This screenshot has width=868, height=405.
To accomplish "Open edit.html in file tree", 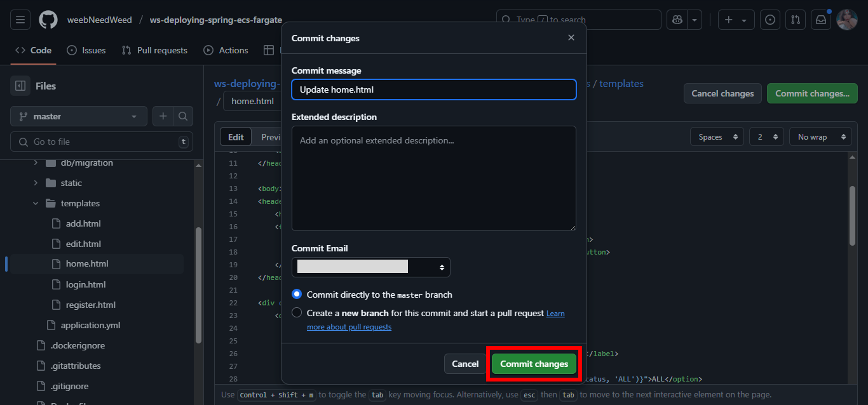I will click(83, 244).
